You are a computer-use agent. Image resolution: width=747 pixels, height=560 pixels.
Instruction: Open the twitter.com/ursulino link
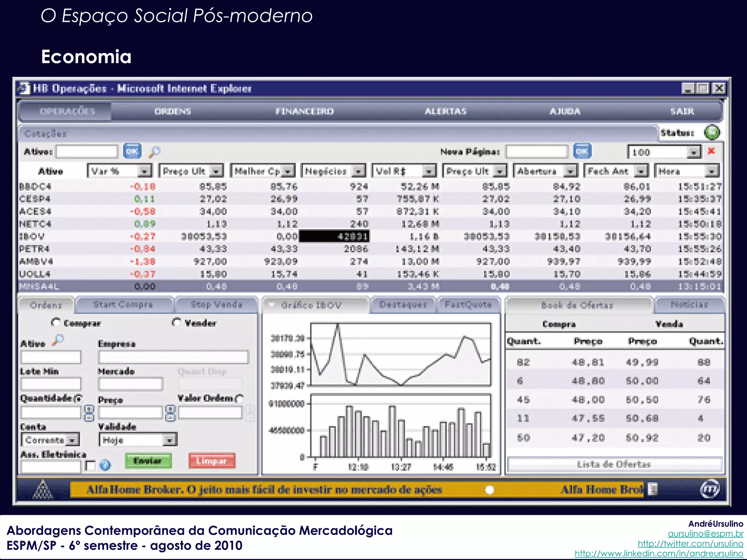pos(690,544)
